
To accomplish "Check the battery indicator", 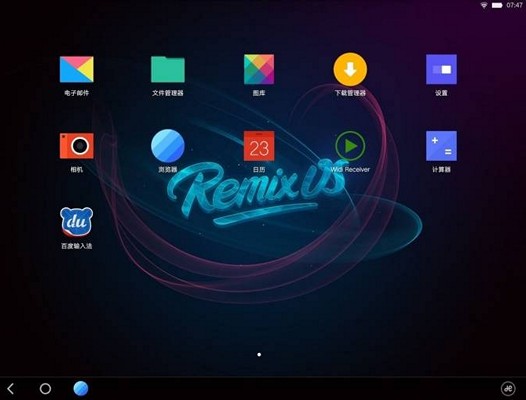I will tap(497, 5).
